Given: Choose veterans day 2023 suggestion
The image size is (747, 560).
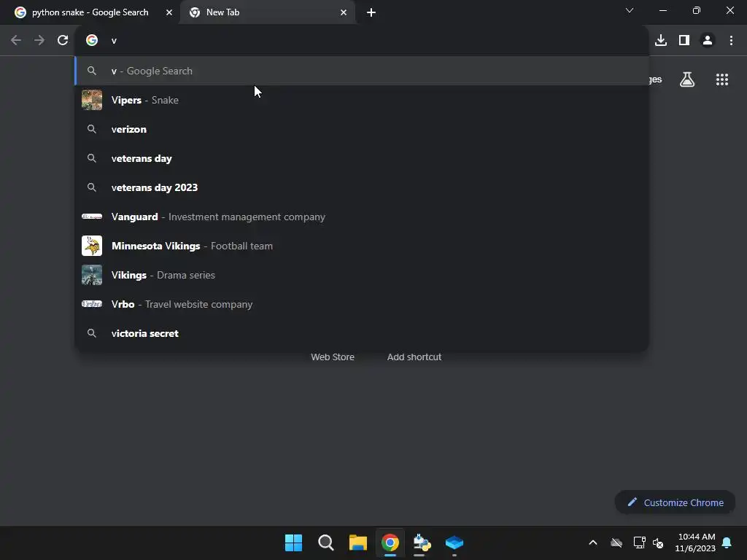Looking at the screenshot, I should click(362, 187).
